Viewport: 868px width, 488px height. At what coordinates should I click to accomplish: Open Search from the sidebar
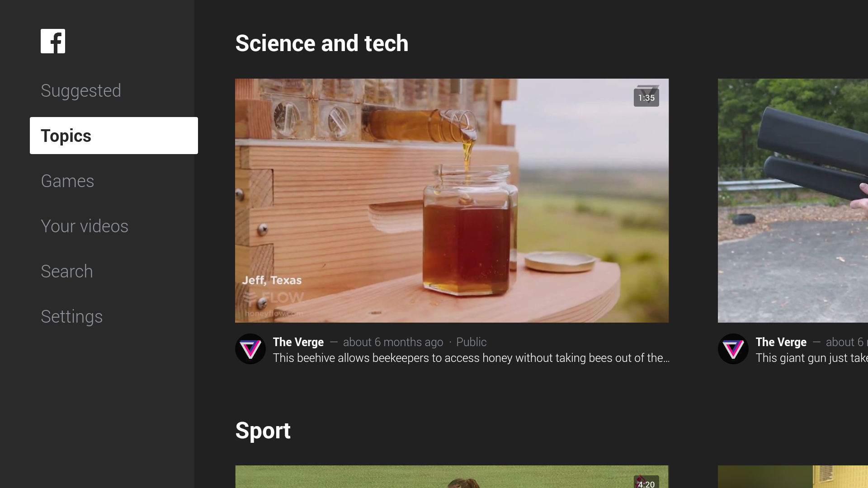(x=67, y=271)
